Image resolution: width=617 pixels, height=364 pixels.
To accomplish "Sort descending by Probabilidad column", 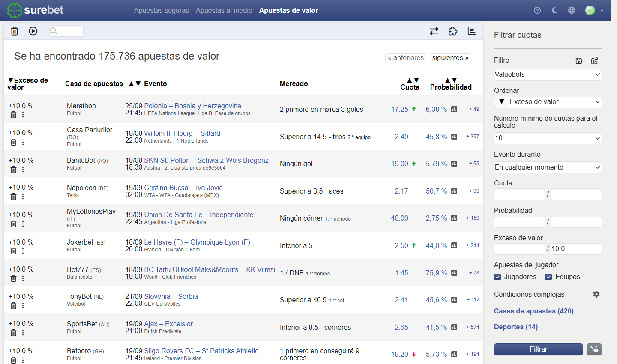I will coord(455,80).
